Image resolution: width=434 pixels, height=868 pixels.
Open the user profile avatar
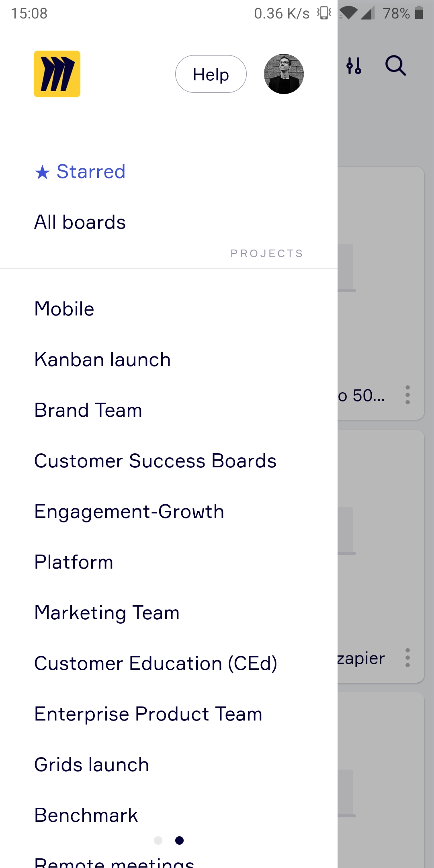284,74
